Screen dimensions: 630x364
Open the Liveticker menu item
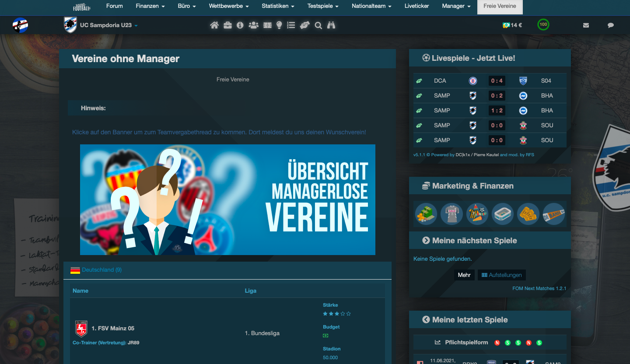(x=416, y=6)
